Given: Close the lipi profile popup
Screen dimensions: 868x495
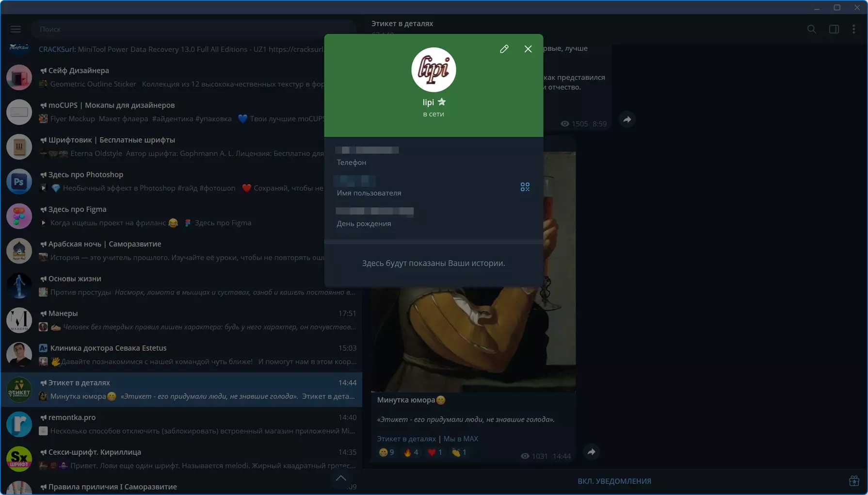Looking at the screenshot, I should [x=528, y=49].
